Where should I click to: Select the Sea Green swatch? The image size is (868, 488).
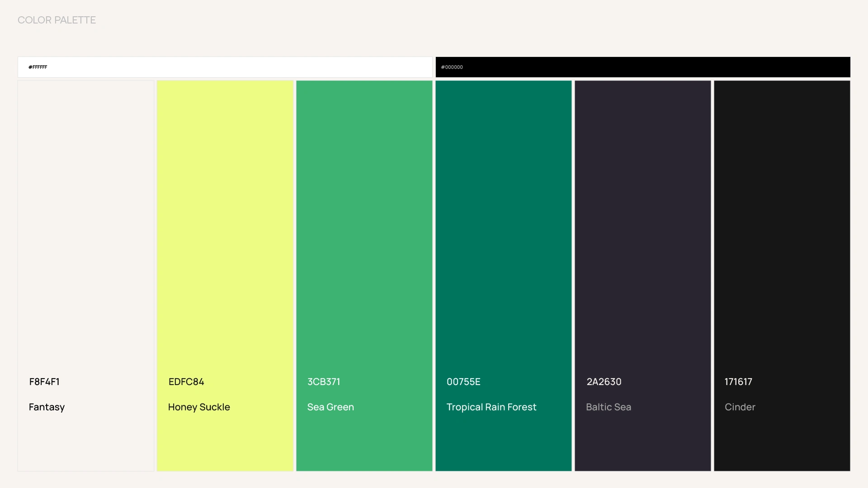click(x=364, y=226)
